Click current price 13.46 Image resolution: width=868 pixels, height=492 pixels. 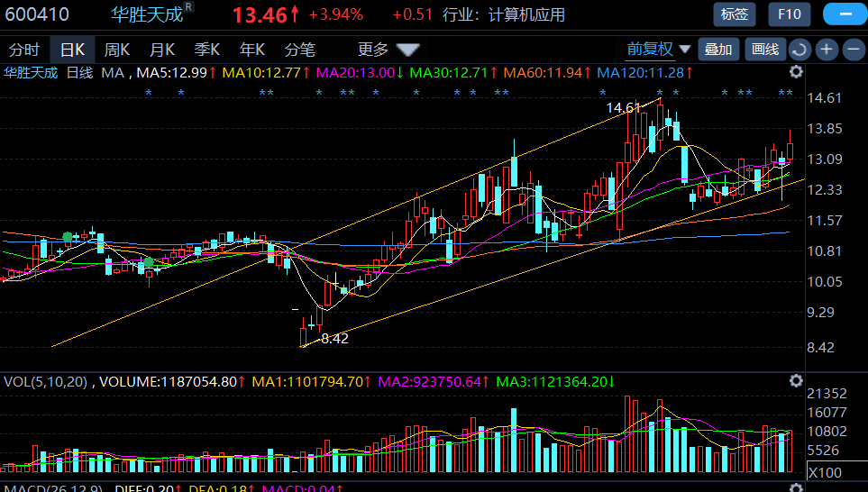click(x=260, y=15)
